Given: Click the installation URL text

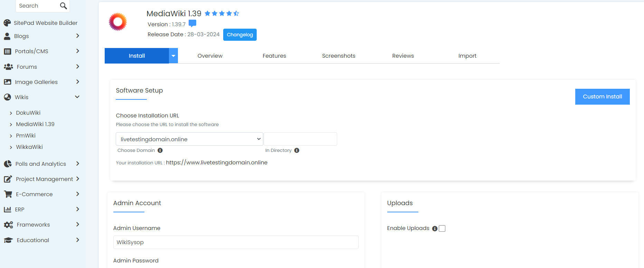Looking at the screenshot, I should [x=217, y=162].
